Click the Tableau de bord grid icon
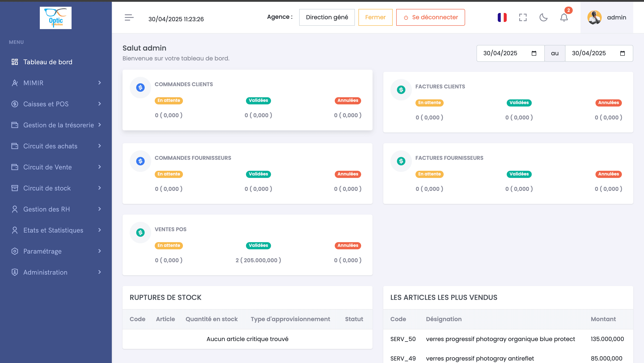Viewport: 644px width, 363px height. [x=15, y=62]
